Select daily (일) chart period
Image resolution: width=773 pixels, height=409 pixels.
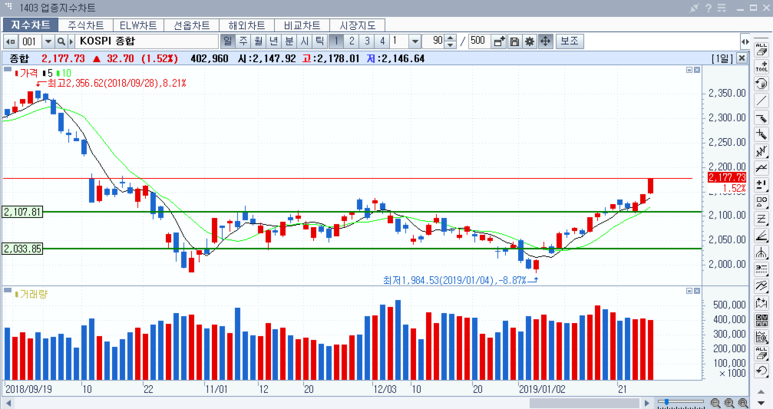(227, 41)
